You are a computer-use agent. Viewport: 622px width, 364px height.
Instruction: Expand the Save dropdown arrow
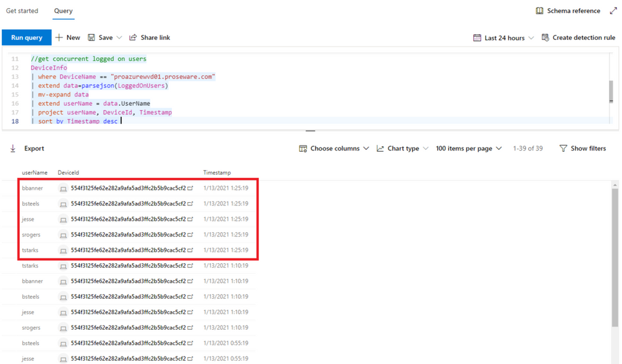click(x=120, y=38)
